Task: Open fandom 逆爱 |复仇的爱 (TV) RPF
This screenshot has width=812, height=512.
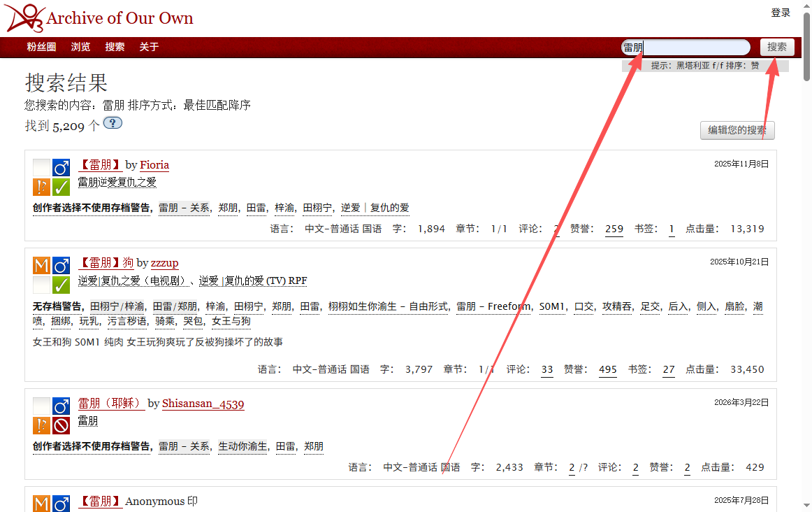Action: (x=253, y=280)
